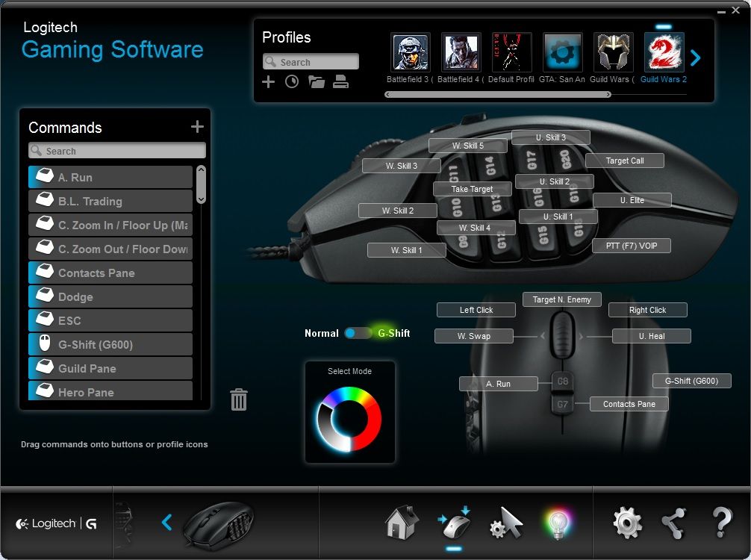Select the Guild Wars helmet profile icon
Screen dimensions: 751x560
pyautogui.click(x=613, y=52)
